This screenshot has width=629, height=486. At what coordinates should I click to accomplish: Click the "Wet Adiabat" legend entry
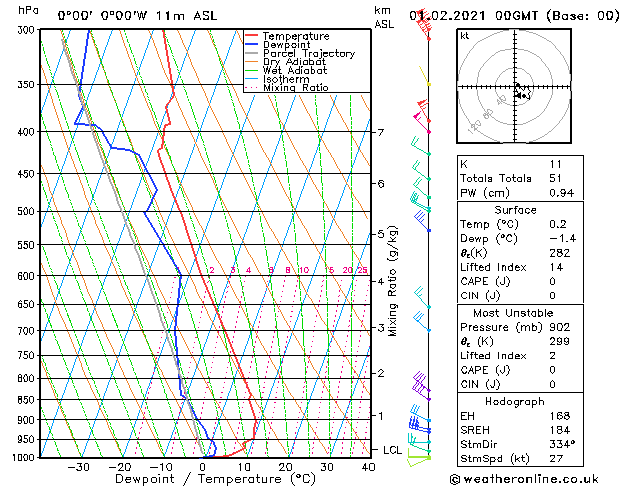pos(295,70)
